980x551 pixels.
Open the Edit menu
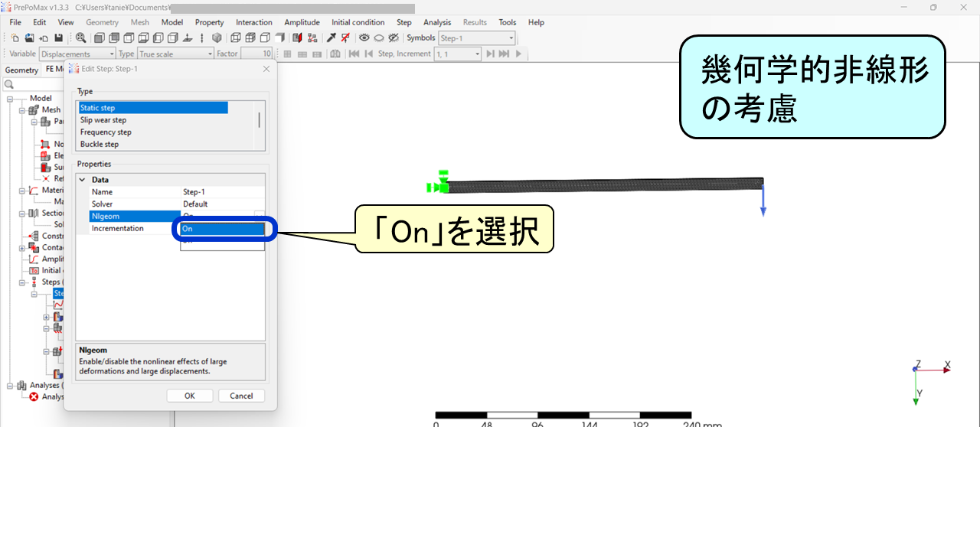coord(40,22)
